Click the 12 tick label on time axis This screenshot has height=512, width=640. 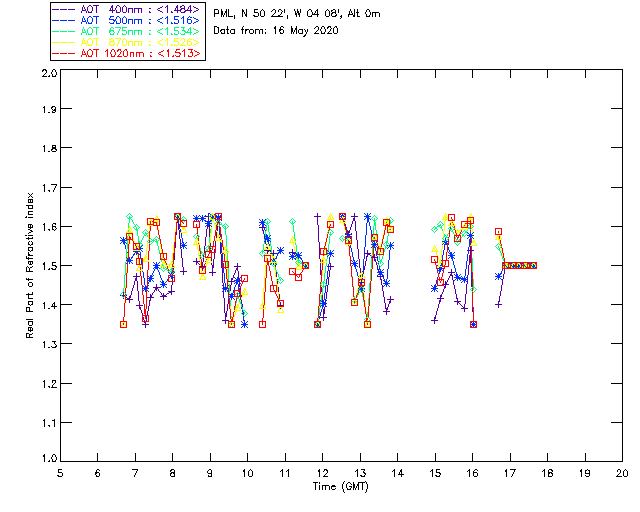[x=322, y=472]
